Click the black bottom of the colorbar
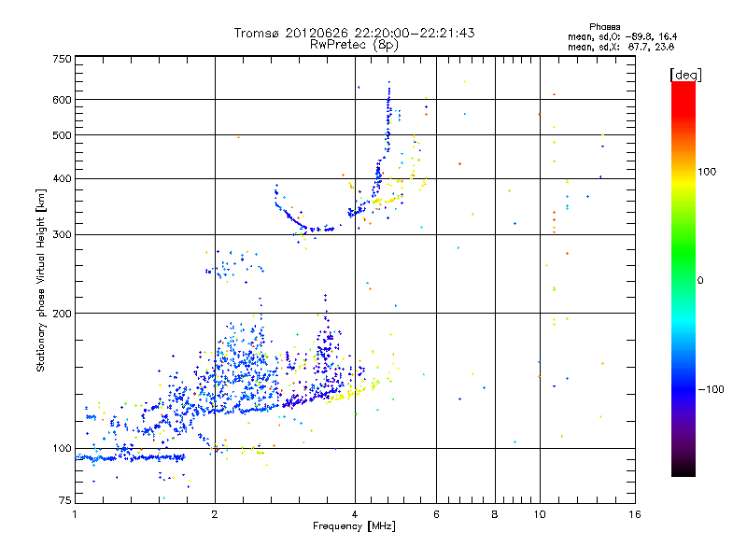 click(x=684, y=469)
